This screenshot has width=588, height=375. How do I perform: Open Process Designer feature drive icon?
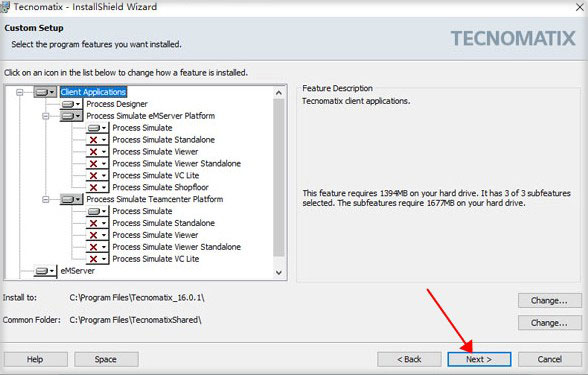point(71,104)
